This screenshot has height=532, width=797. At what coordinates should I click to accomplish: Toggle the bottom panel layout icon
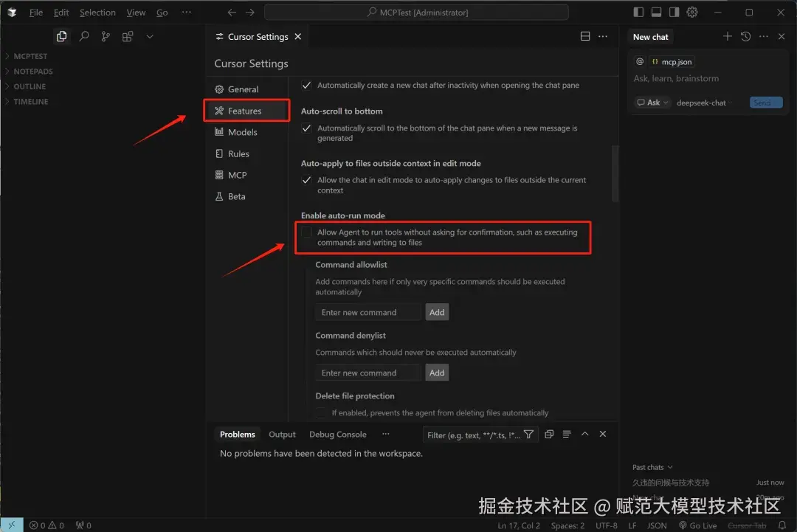click(x=656, y=13)
